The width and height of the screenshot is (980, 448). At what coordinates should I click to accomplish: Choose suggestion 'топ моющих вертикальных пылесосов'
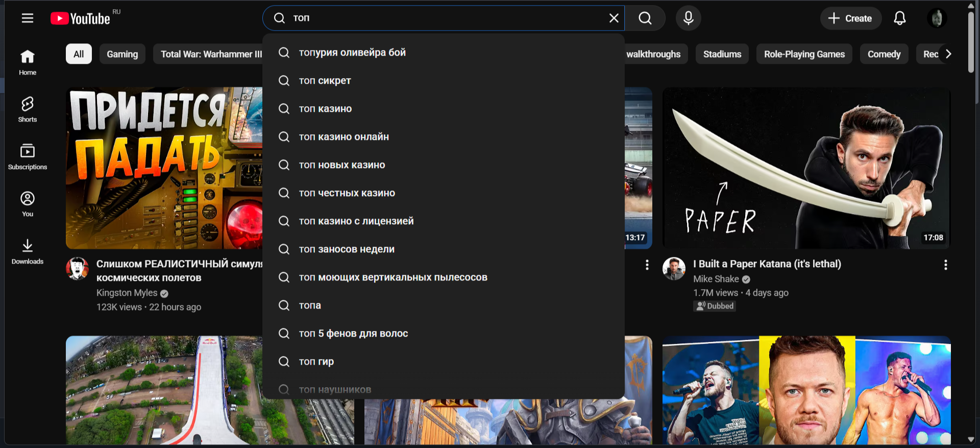(x=444, y=277)
